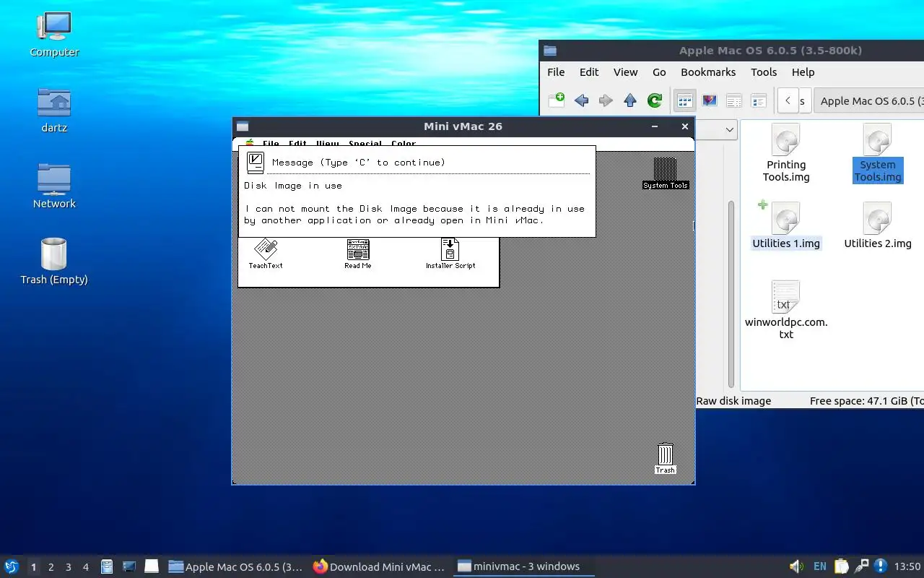Screen dimensions: 924x578
Task: Click EN keyboard layout indicator
Action: 820,566
